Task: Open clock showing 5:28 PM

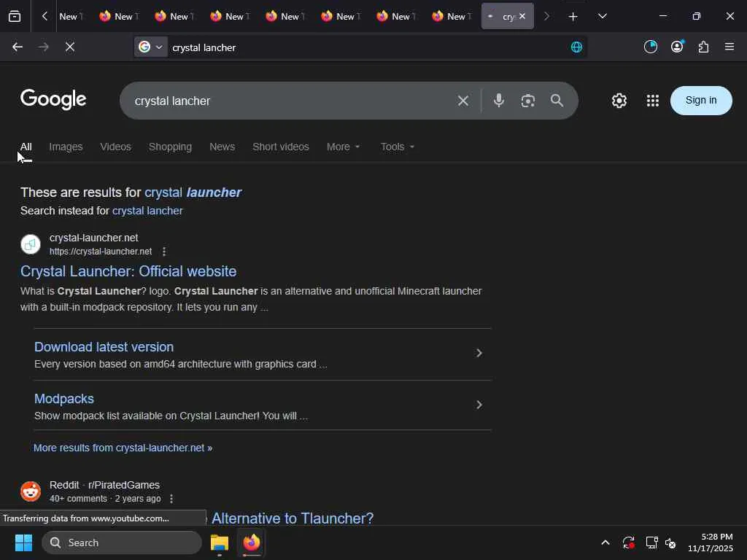Action: [711, 542]
